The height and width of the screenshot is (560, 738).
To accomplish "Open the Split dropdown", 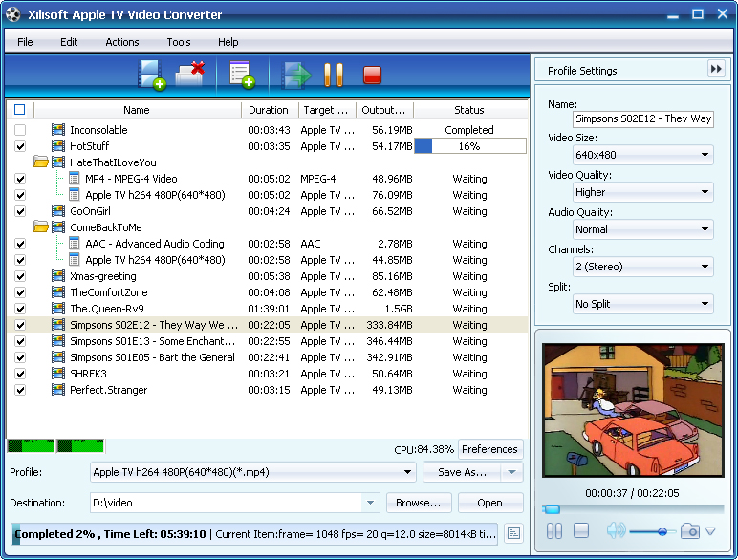I will point(643,304).
